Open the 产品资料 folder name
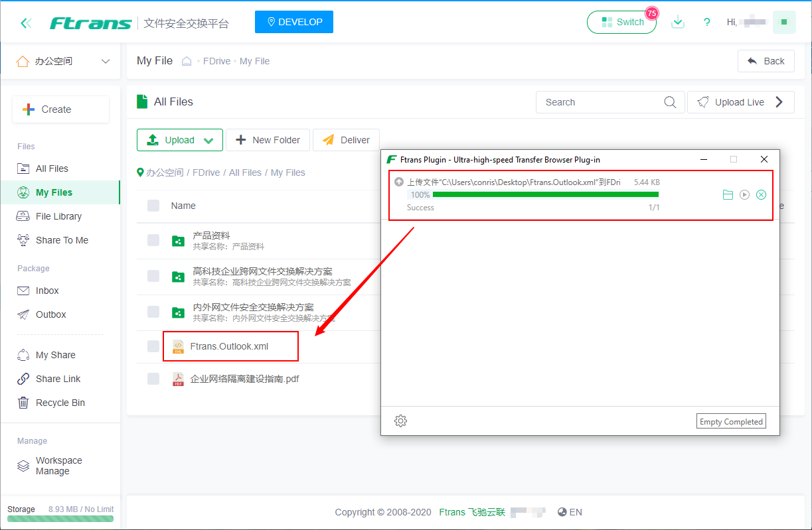The width and height of the screenshot is (812, 530). pyautogui.click(x=211, y=235)
